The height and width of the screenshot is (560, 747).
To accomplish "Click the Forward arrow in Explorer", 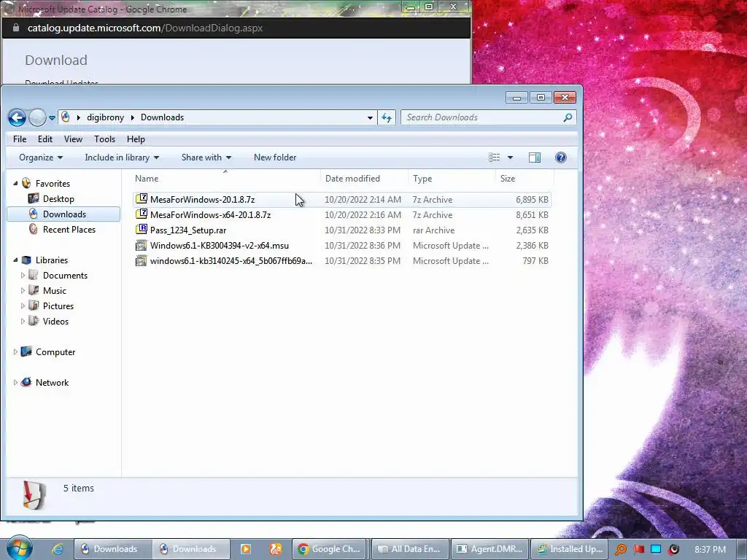I will (37, 117).
